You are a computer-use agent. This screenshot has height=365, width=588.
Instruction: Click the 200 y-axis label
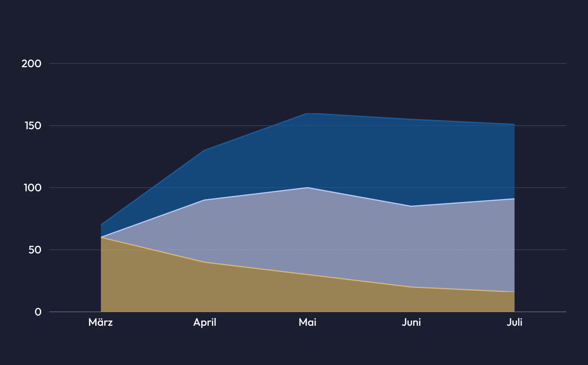coord(31,64)
